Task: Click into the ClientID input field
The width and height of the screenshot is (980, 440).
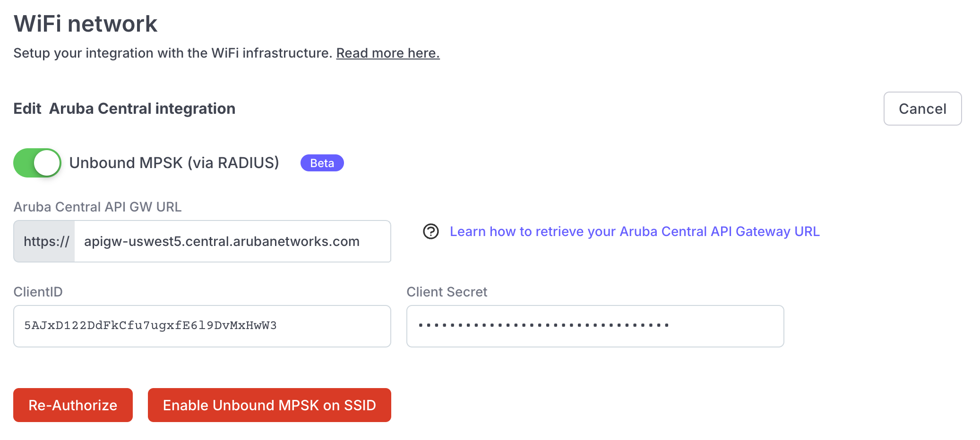Action: pyautogui.click(x=202, y=326)
